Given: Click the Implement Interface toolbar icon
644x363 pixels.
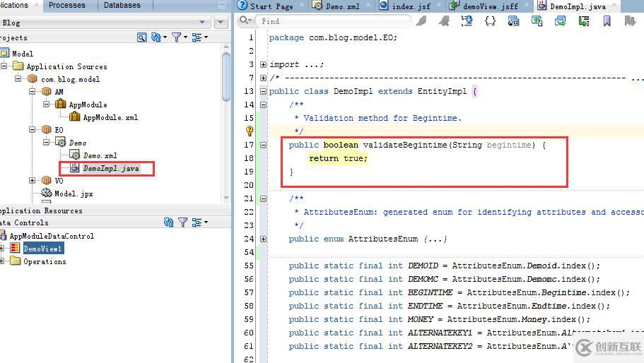Looking at the screenshot, I should click(x=560, y=20).
